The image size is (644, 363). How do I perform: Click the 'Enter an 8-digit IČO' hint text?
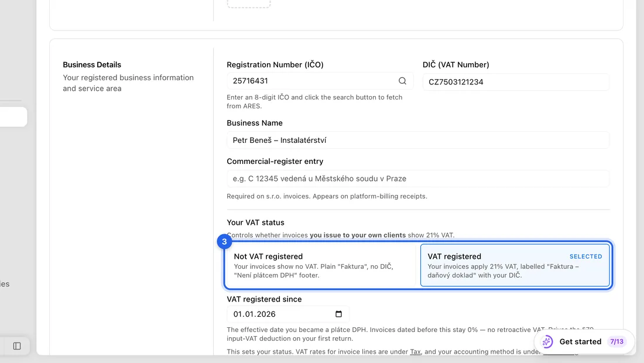point(314,101)
